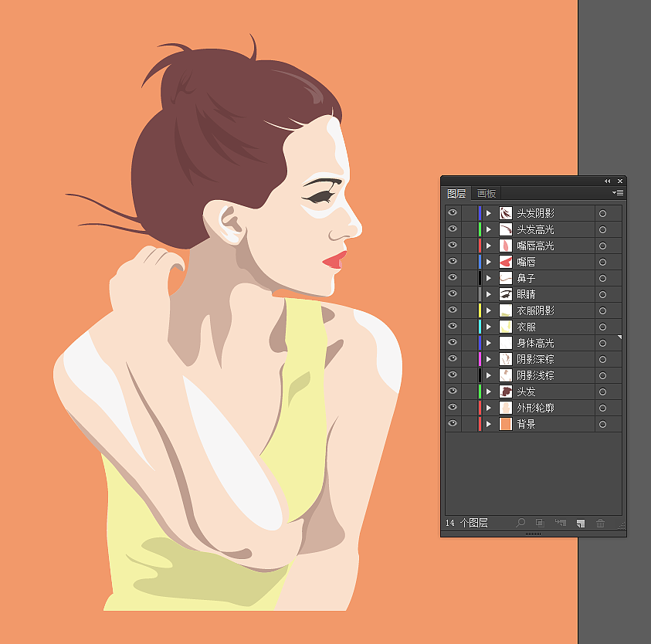Hide the 头发阴影 layer
The width and height of the screenshot is (651, 644).
click(x=453, y=212)
